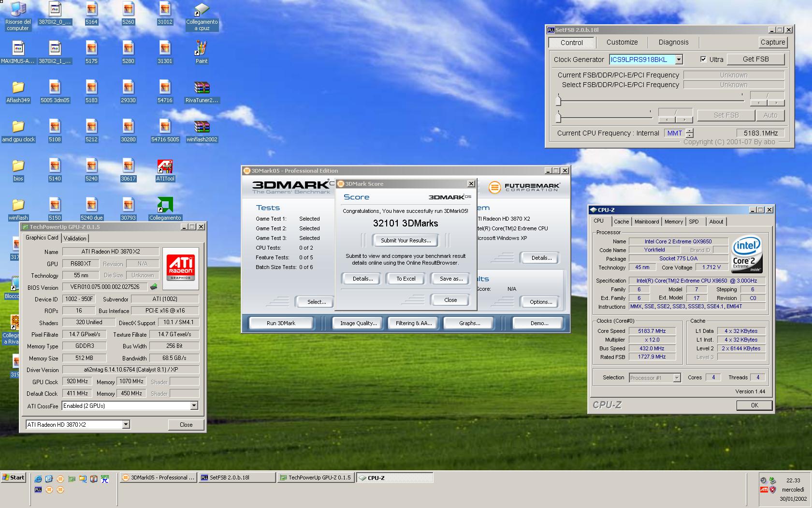Select the 54716 5005 image file
Image resolution: width=812 pixels, height=508 pixels.
pos(165,131)
